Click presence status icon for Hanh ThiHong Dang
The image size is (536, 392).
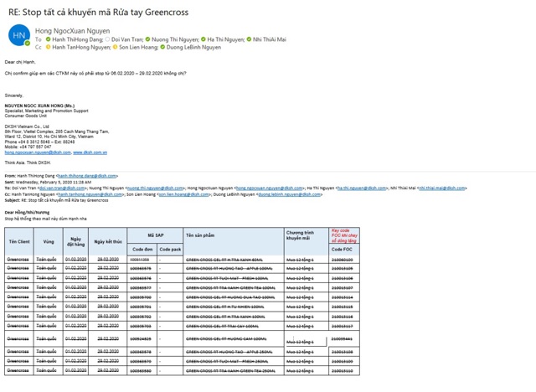49,39
